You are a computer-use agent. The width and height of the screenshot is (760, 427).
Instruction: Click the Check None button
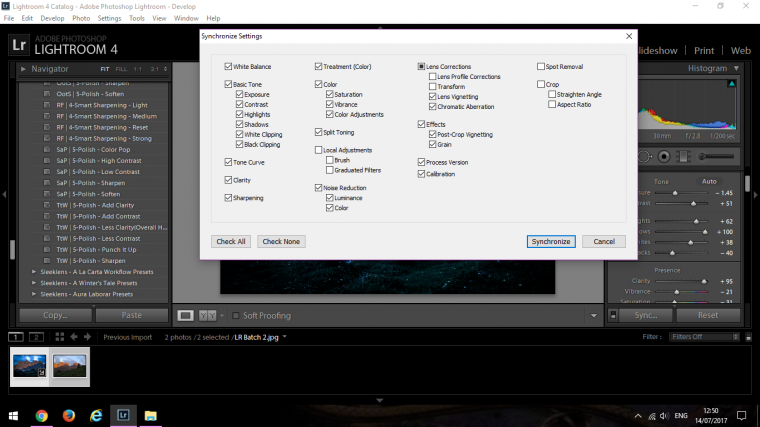click(x=281, y=241)
